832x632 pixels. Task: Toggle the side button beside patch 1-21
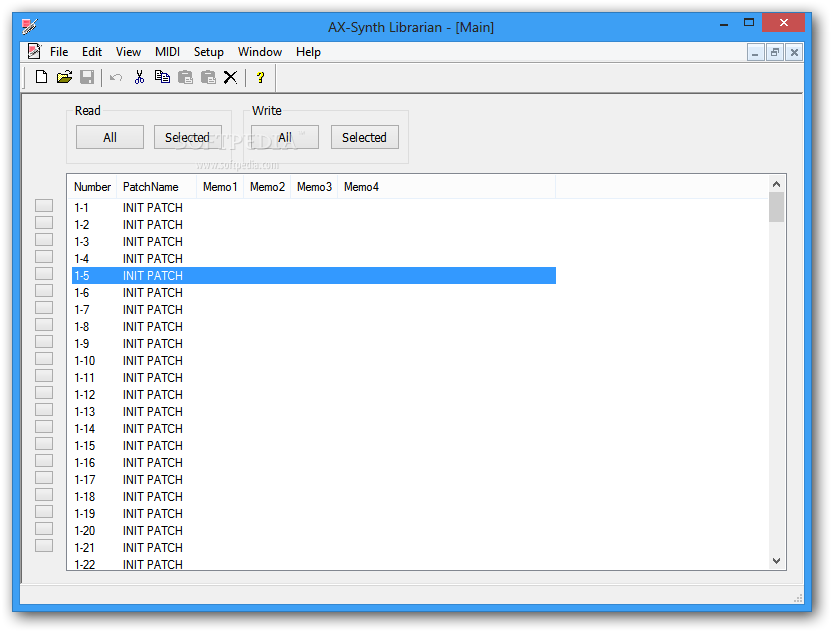coord(44,545)
